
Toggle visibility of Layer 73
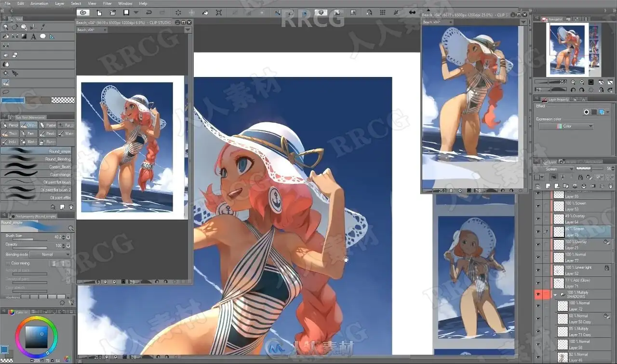538,232
